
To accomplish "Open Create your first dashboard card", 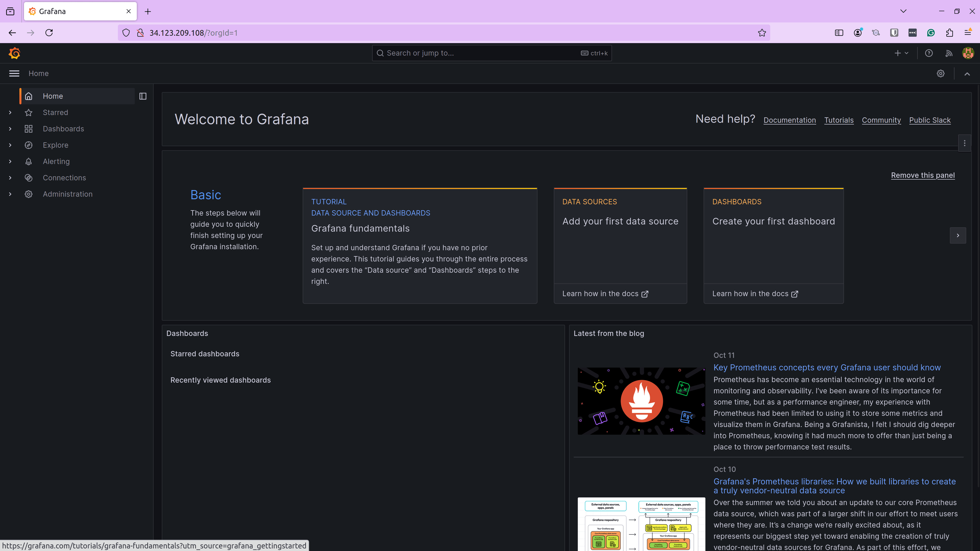I will tap(774, 236).
